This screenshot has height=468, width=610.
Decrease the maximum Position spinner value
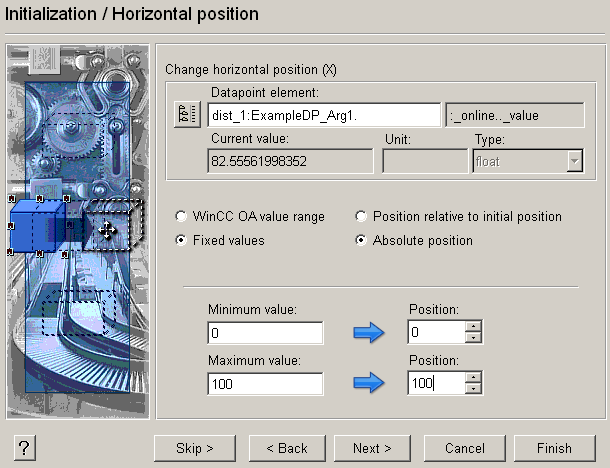474,388
